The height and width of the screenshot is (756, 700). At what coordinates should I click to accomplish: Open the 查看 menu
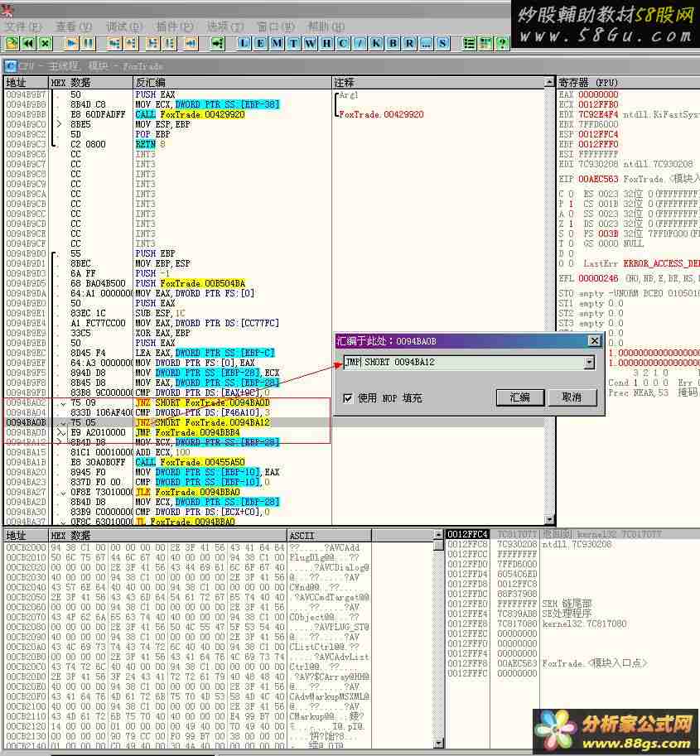coord(74,26)
